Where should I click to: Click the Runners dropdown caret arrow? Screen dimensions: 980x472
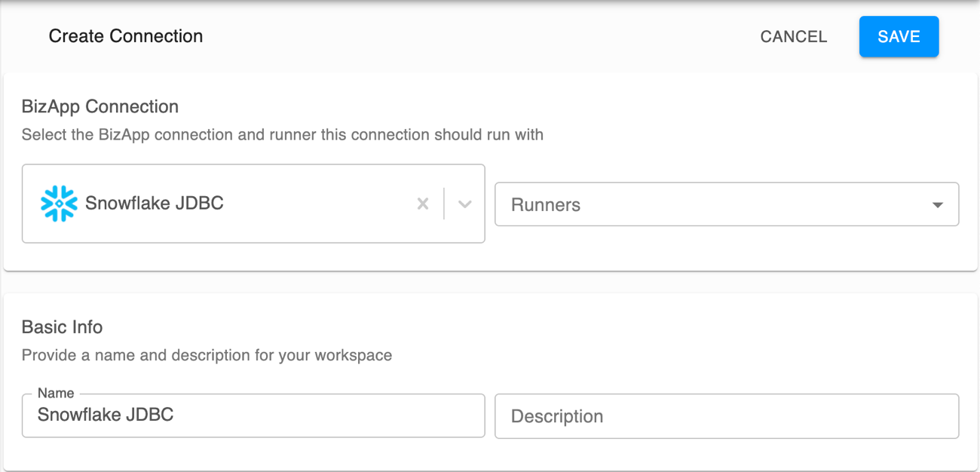click(938, 205)
